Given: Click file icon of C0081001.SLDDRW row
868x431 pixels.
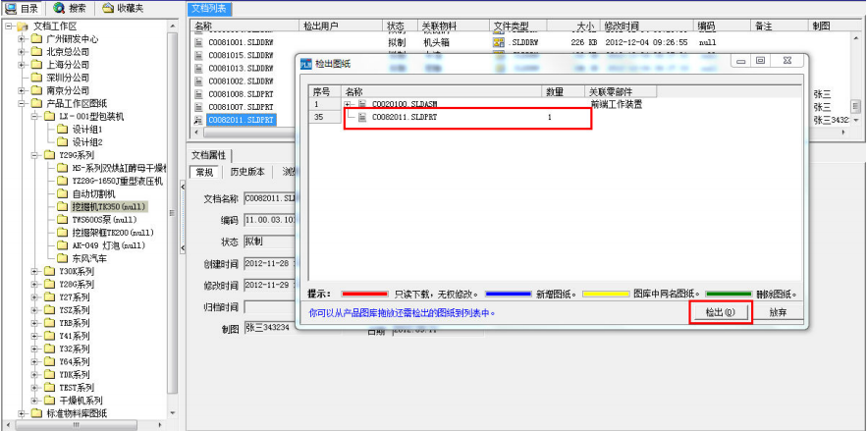Looking at the screenshot, I should pos(198,42).
